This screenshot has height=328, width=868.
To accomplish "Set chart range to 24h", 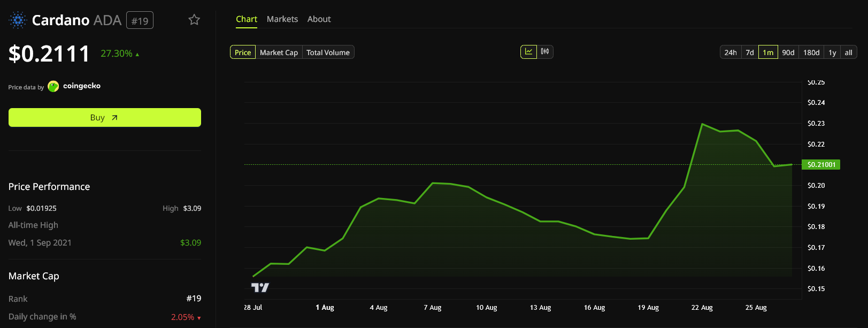I will tap(731, 52).
